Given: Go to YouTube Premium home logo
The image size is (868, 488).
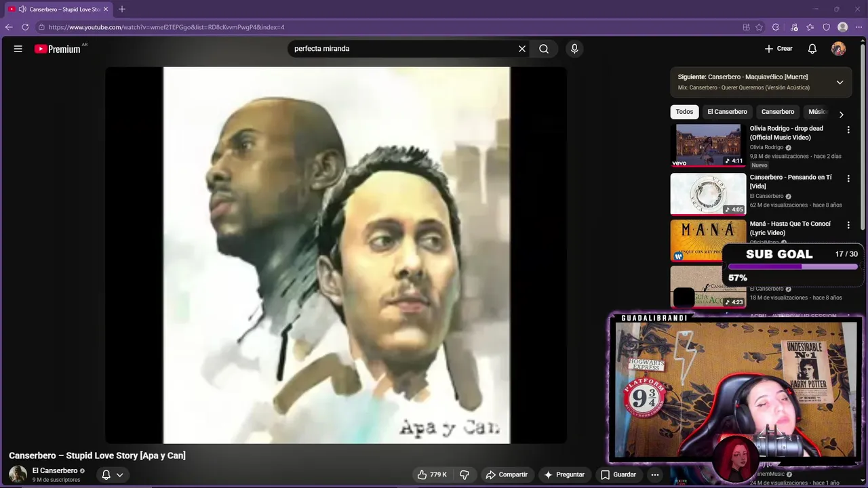Looking at the screenshot, I should click(58, 49).
